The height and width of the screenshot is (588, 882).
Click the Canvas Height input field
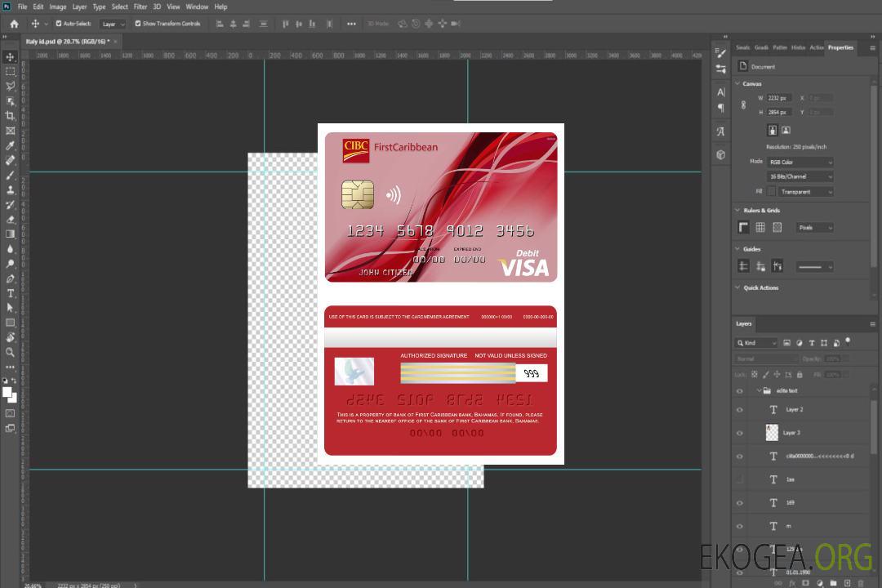click(779, 113)
